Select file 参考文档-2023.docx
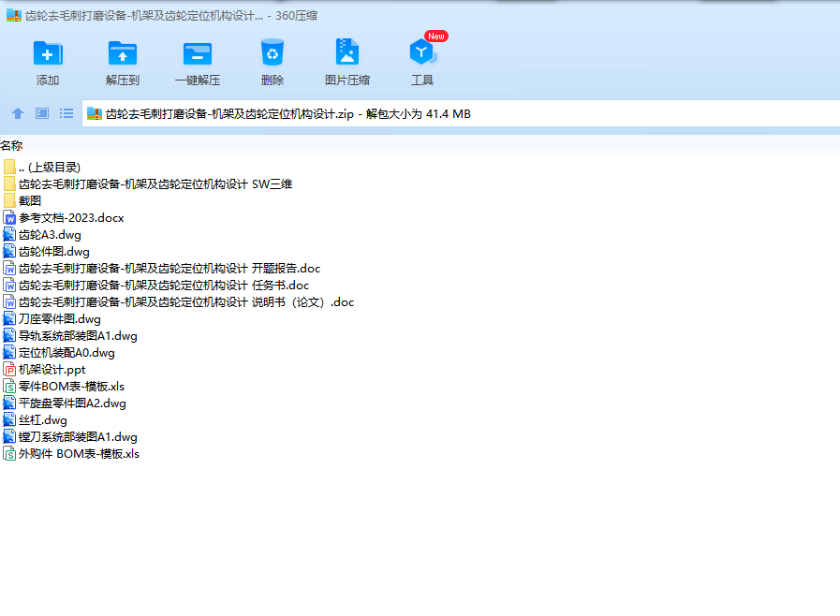 tap(64, 218)
